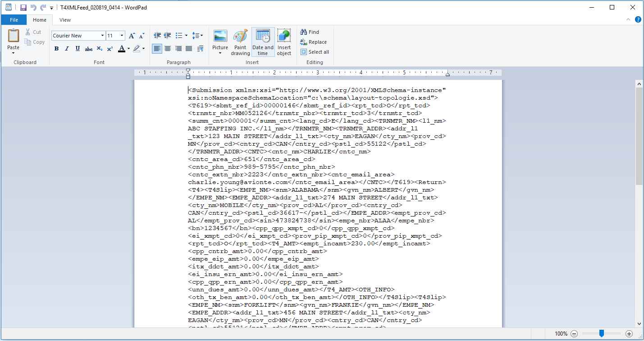Apply the red text color
644x341 pixels.
[121, 49]
